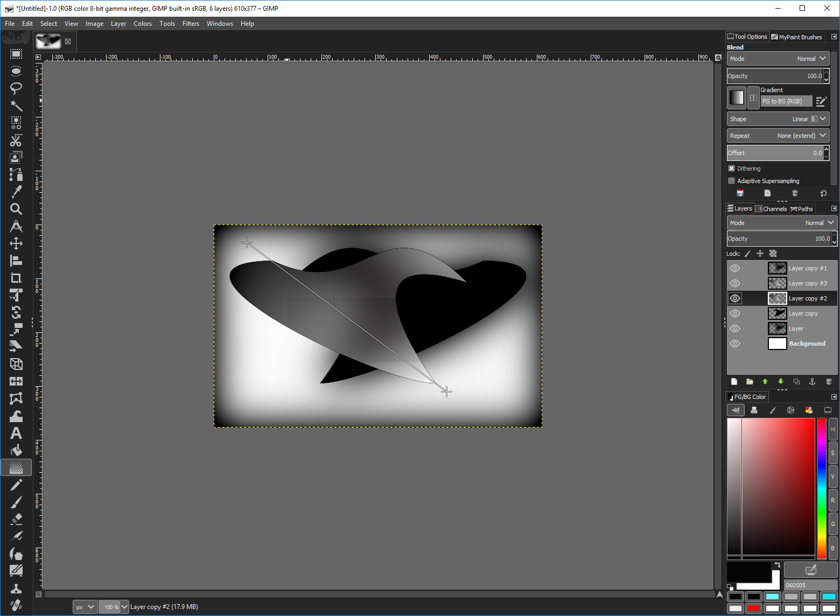Toggle visibility of Layer copy #3
Image resolution: width=840 pixels, height=616 pixels.
coord(735,283)
